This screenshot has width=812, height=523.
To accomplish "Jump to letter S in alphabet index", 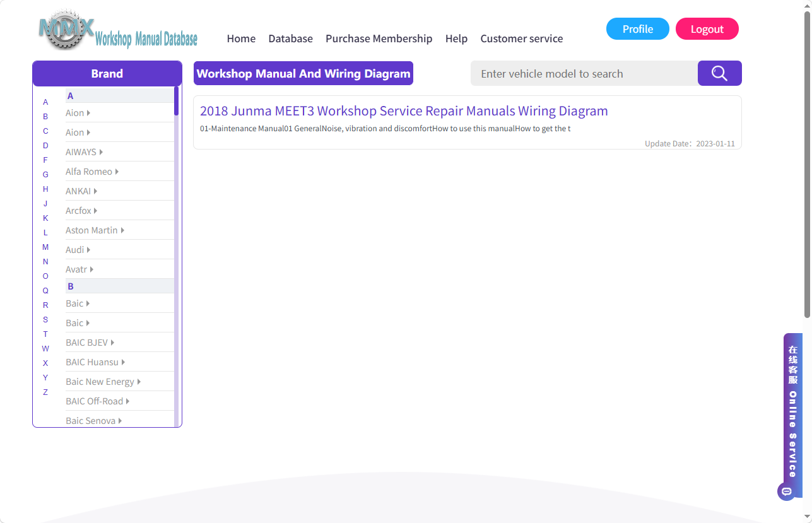I will point(45,320).
